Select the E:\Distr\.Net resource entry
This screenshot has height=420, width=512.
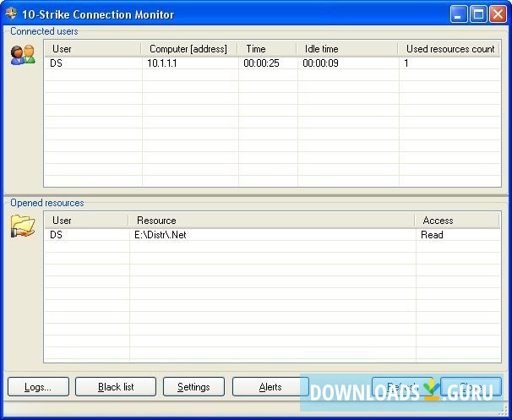point(161,235)
